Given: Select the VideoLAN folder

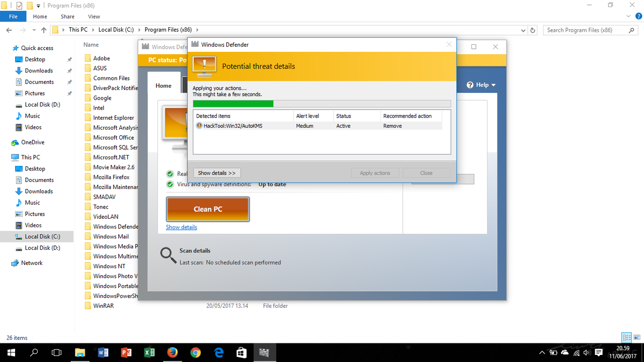Looking at the screenshot, I should (x=106, y=217).
